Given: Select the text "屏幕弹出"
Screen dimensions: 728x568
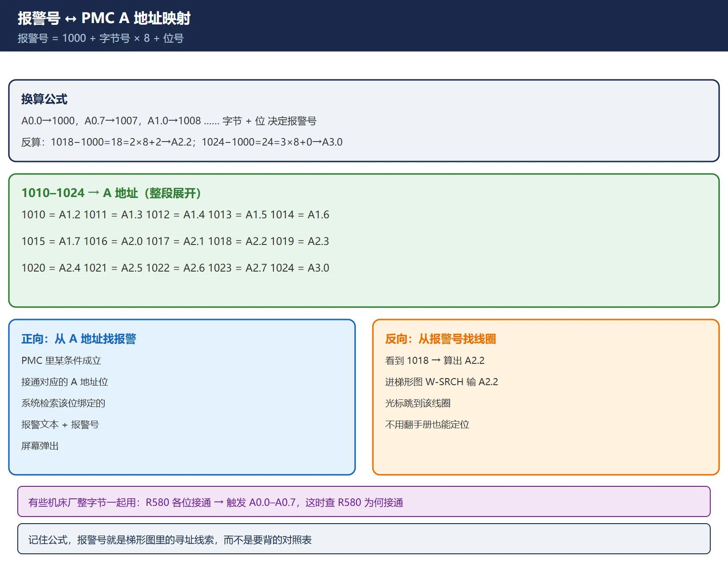Looking at the screenshot, I should 40,446.
